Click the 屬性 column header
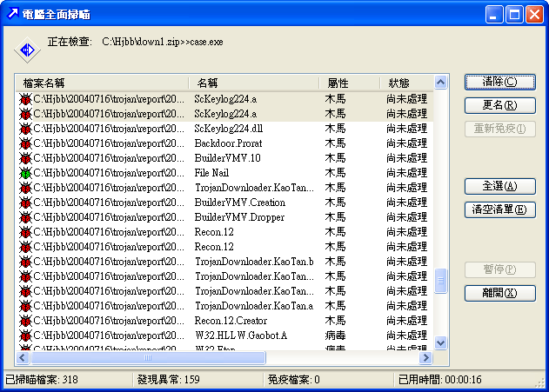549x392 pixels. pyautogui.click(x=348, y=83)
